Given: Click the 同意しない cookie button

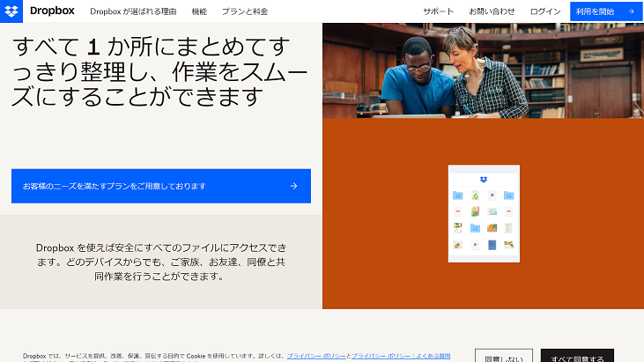Looking at the screenshot, I should point(504,356).
